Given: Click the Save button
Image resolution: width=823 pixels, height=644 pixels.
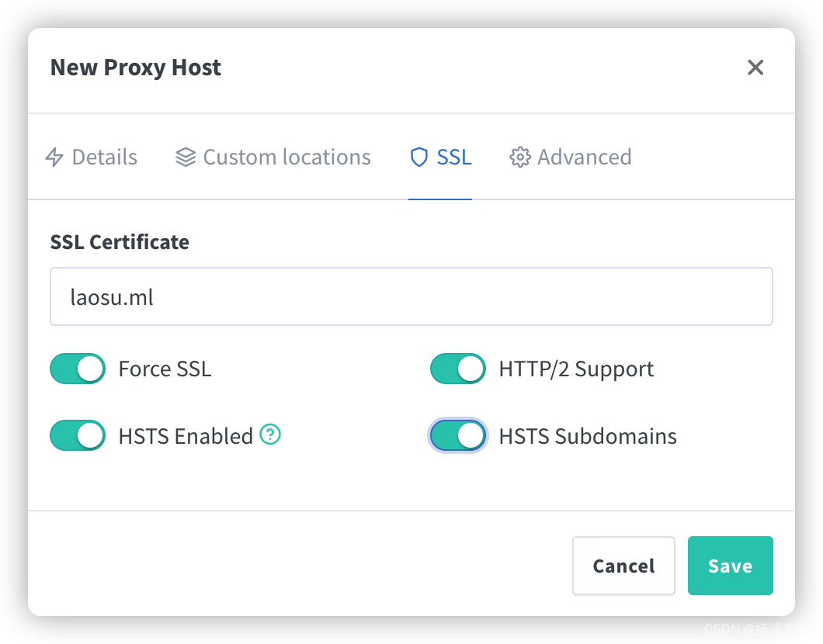Looking at the screenshot, I should [730, 566].
